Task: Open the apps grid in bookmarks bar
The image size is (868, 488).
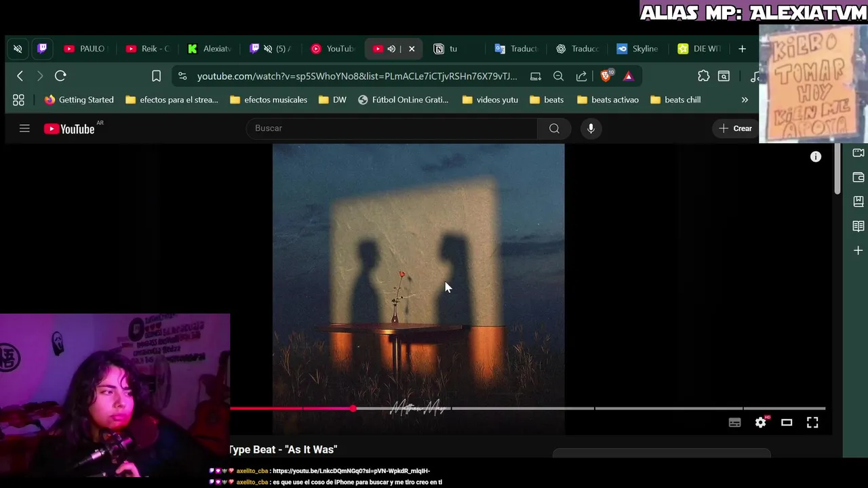Action: coord(18,100)
